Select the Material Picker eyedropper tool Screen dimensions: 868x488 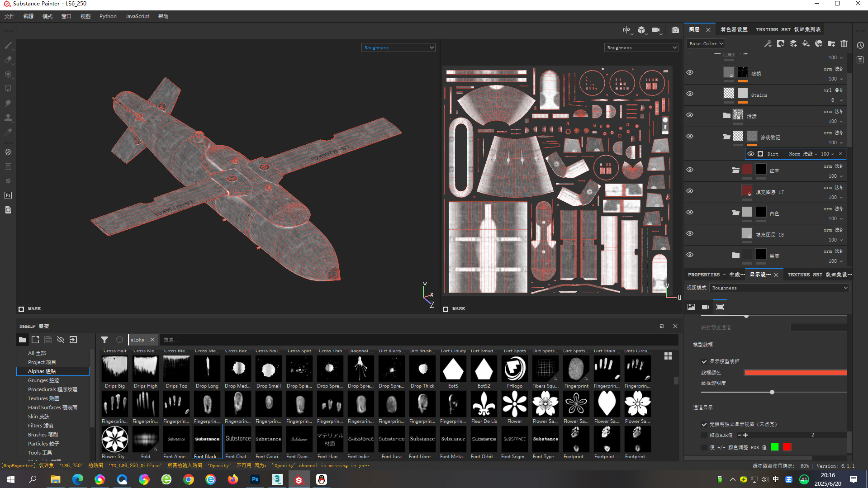pos(8,132)
